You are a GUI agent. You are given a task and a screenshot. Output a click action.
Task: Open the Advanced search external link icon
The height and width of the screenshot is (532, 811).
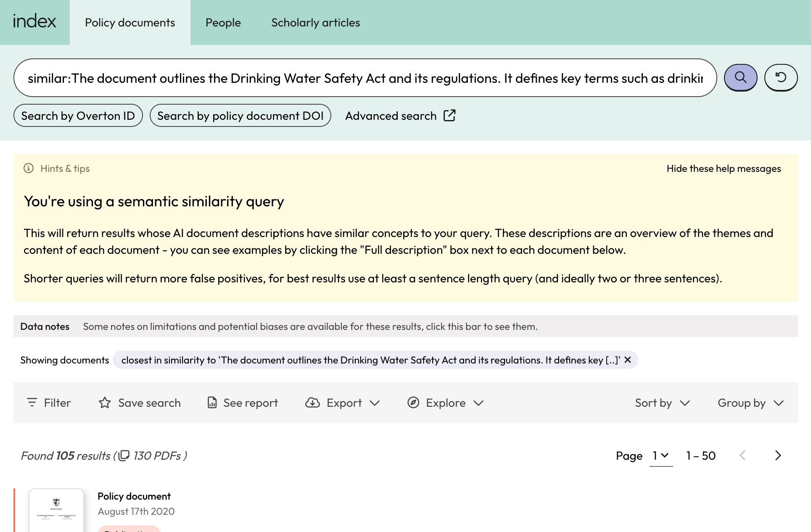(449, 116)
